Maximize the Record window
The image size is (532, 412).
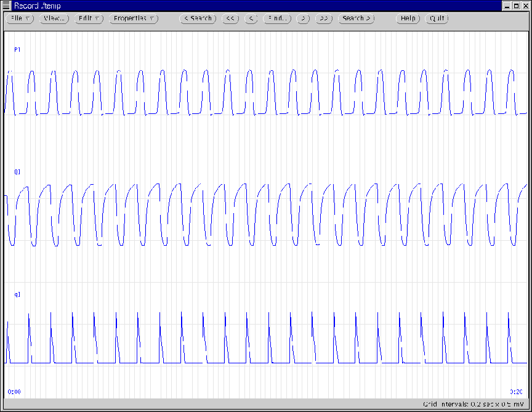(516, 5)
